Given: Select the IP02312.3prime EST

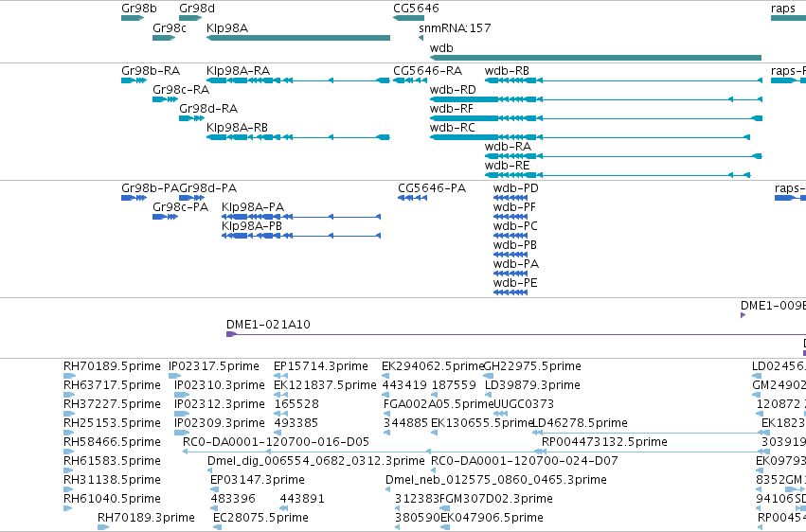Looking at the screenshot, I should click(x=182, y=415).
